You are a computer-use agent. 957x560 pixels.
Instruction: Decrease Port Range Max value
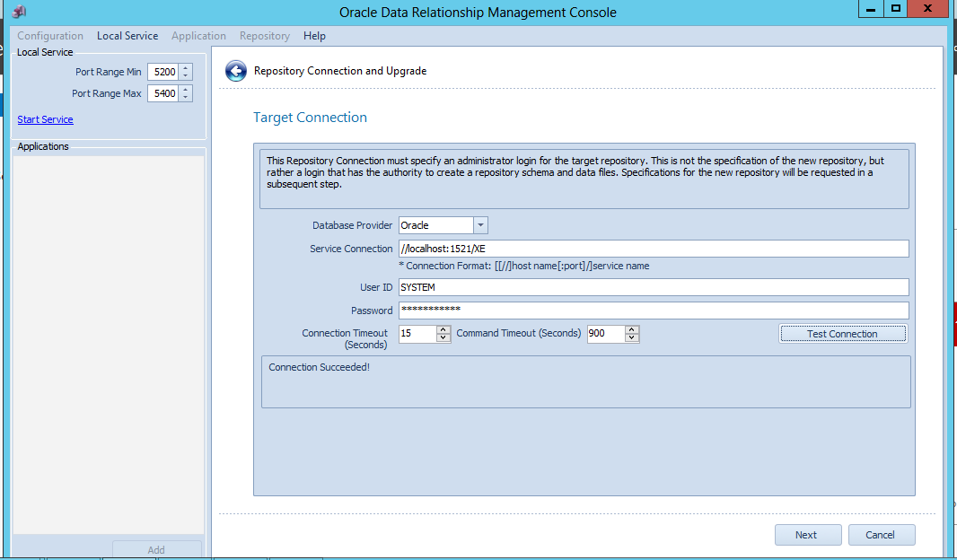tap(186, 98)
